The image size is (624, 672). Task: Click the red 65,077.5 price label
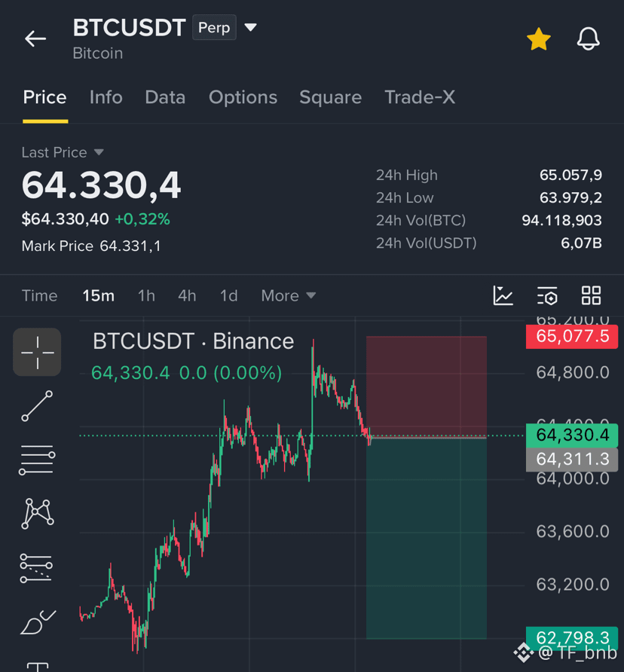coord(572,337)
